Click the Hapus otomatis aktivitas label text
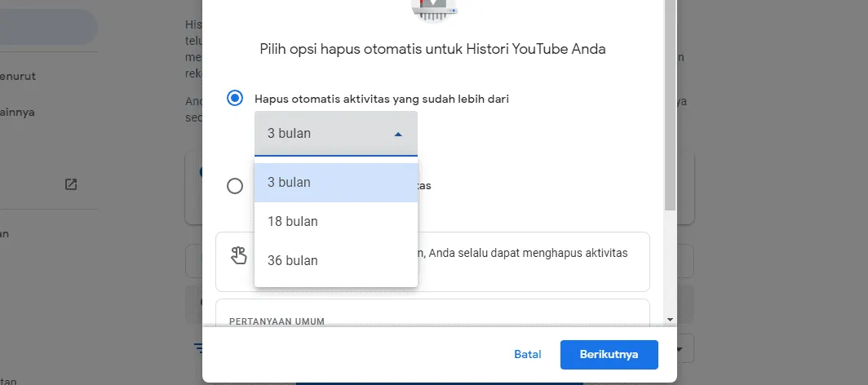Viewport: 868px width, 385px height. [x=382, y=99]
